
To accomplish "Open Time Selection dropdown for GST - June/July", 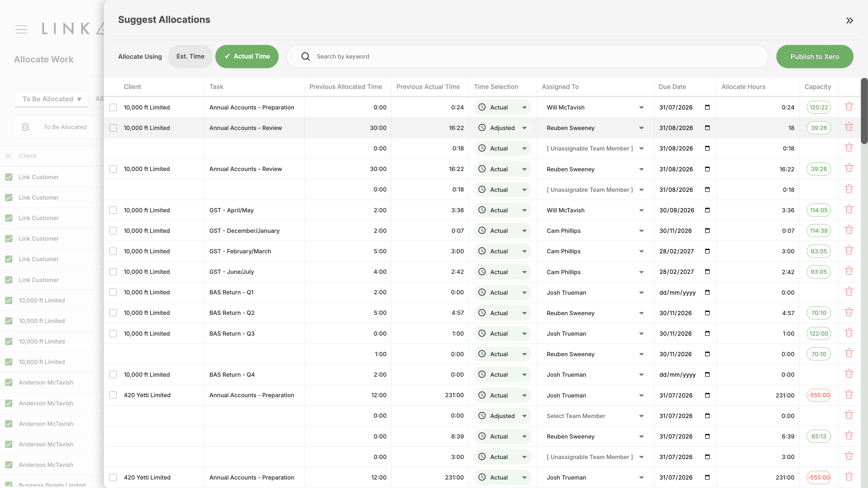I will point(502,272).
